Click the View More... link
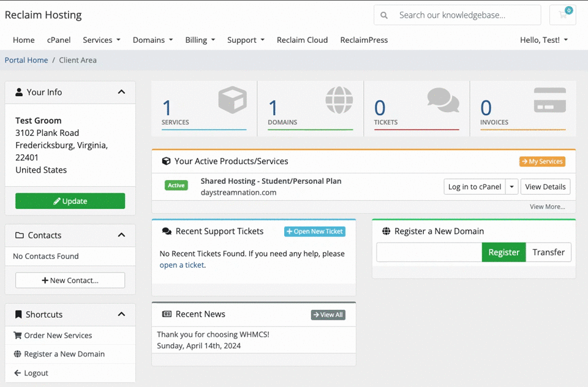Image resolution: width=588 pixels, height=387 pixels. click(x=547, y=206)
